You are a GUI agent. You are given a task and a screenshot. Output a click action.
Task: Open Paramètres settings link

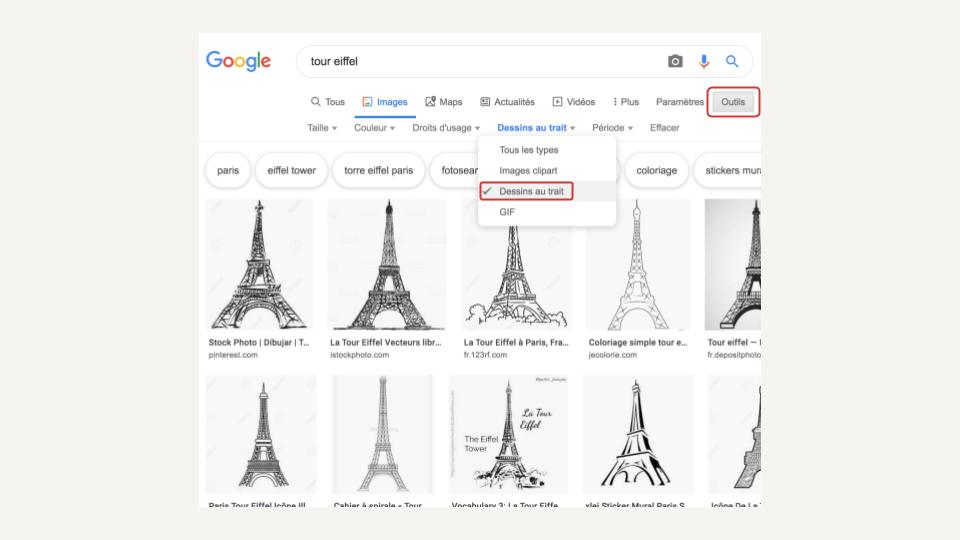(x=680, y=102)
